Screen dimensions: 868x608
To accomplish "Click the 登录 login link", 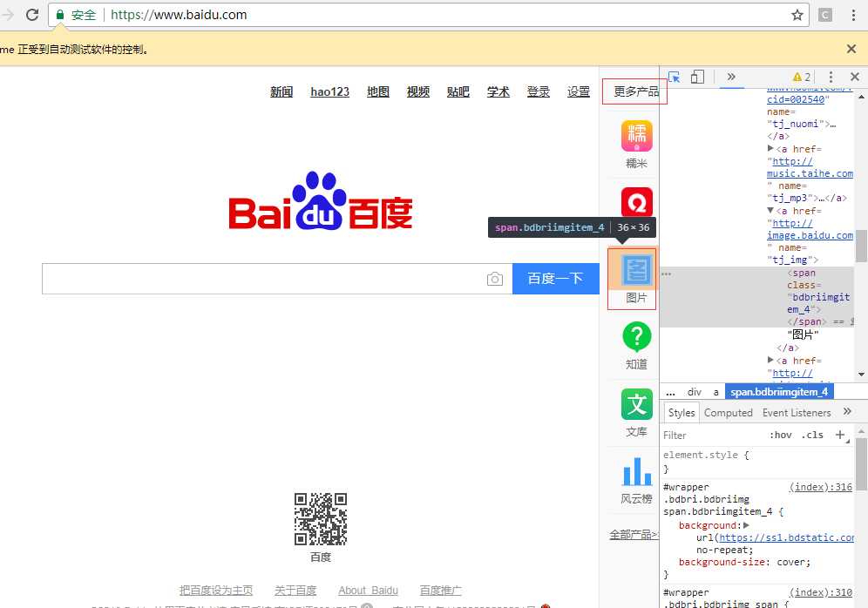I will click(538, 91).
